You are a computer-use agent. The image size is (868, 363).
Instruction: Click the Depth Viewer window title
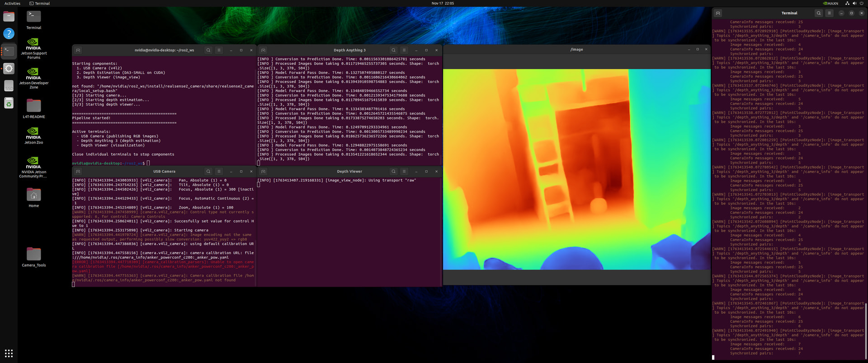349,172
